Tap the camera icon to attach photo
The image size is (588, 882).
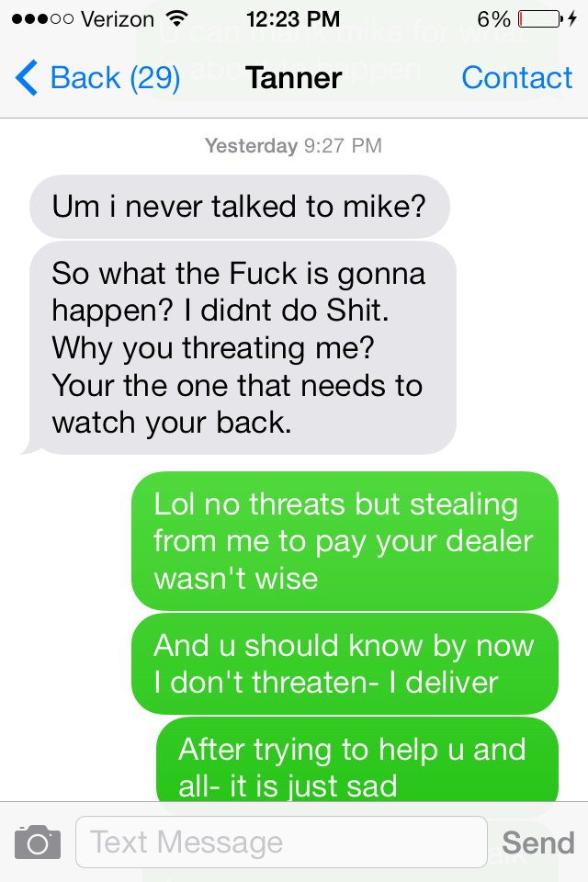(38, 842)
